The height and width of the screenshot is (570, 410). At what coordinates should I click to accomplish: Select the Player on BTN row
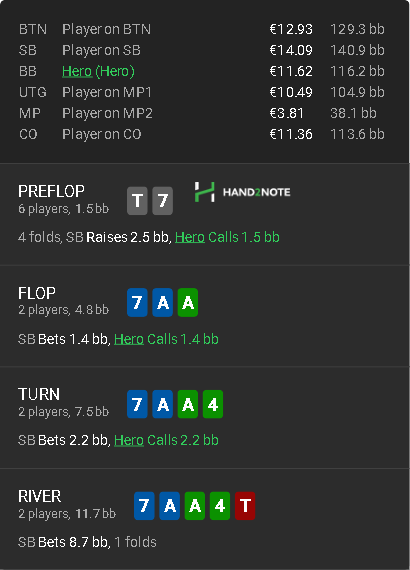point(202,29)
